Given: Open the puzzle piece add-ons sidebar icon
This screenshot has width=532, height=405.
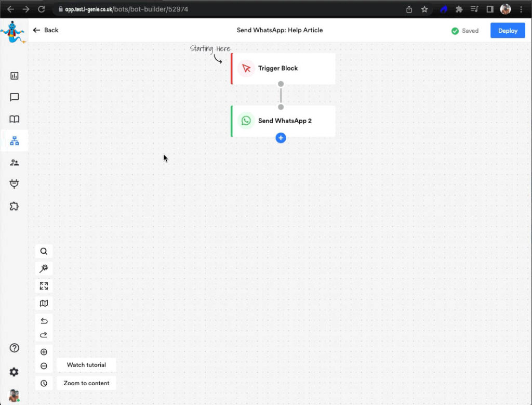Looking at the screenshot, I should pyautogui.click(x=15, y=206).
